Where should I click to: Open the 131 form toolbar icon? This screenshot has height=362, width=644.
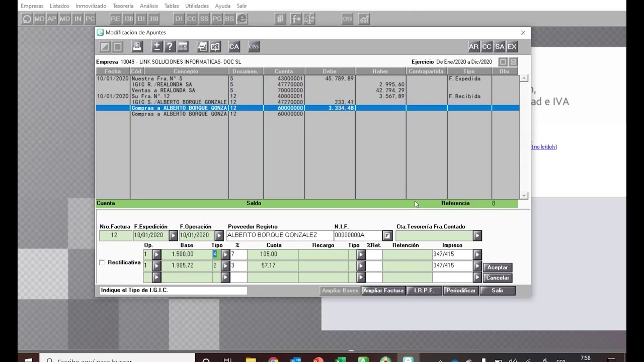click(141, 19)
